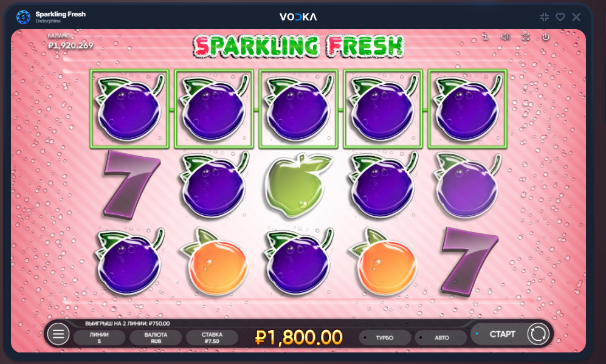Click the VODKA logo
This screenshot has width=606, height=364.
[298, 16]
